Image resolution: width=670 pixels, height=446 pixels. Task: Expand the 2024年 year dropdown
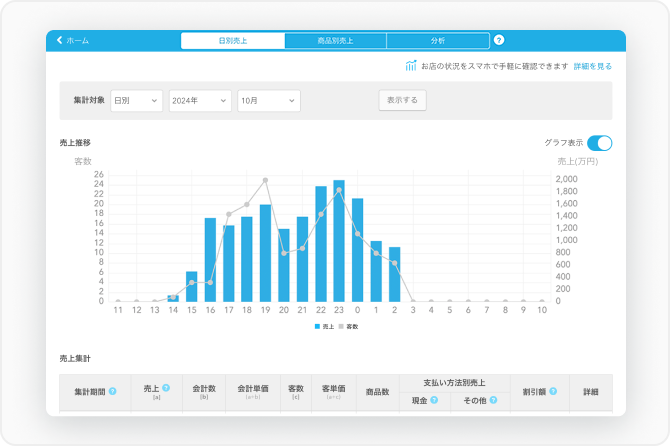200,101
